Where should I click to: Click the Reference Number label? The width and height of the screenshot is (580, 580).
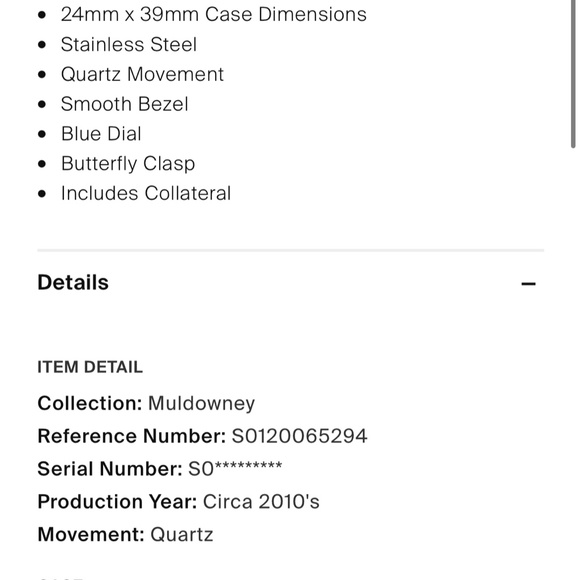[x=132, y=436]
